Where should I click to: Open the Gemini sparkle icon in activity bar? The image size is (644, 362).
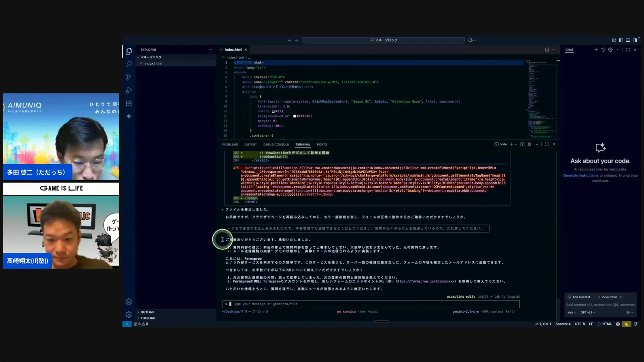pos(129,116)
